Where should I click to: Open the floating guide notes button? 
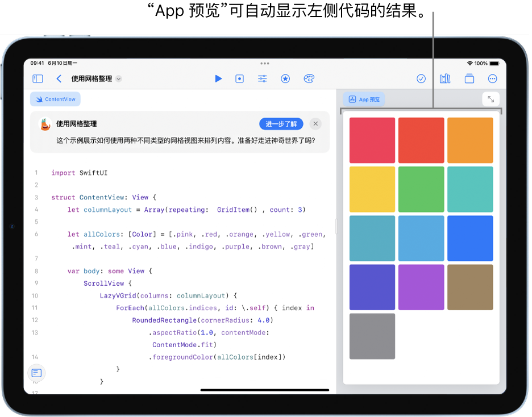(36, 373)
